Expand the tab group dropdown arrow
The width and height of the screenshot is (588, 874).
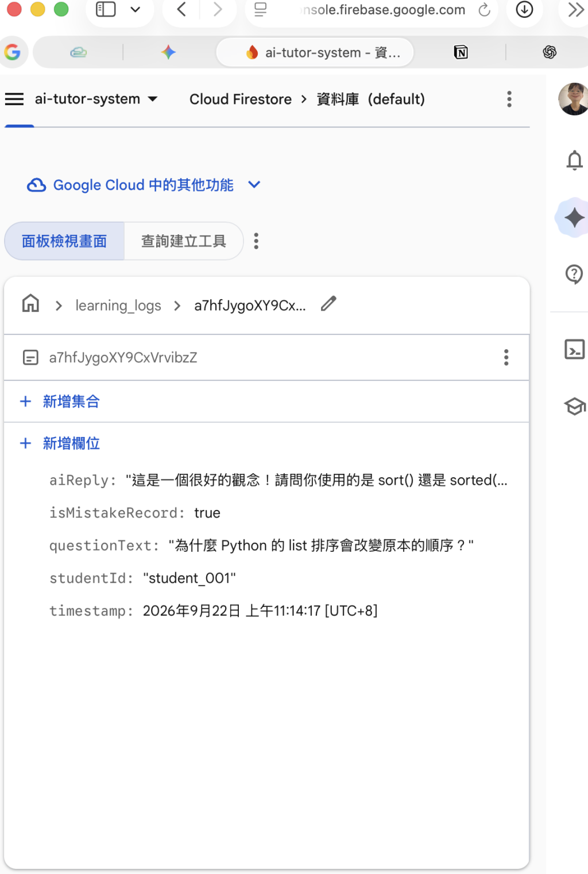click(x=136, y=10)
